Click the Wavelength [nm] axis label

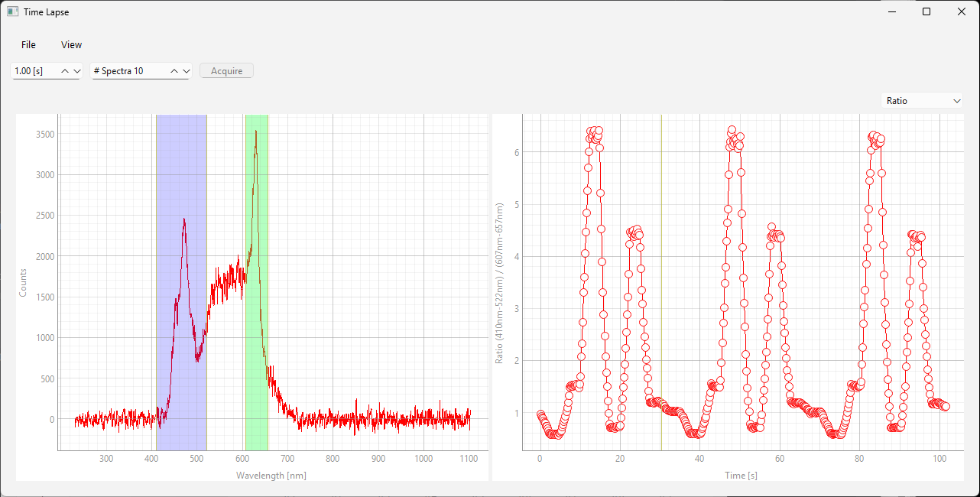[271, 475]
